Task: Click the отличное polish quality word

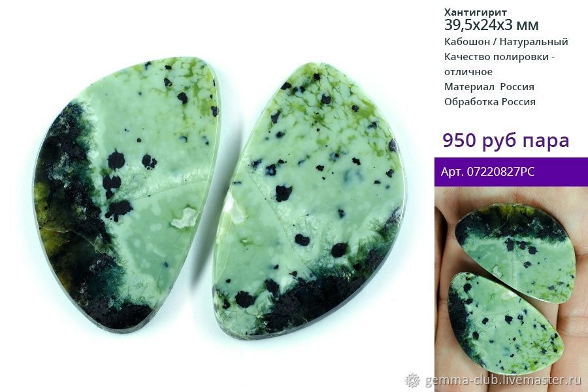Action: (468, 72)
